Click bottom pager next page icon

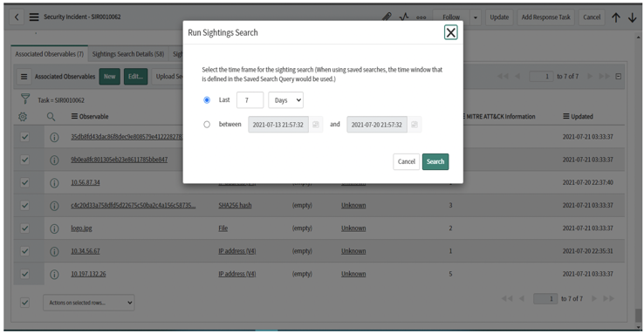pos(594,298)
